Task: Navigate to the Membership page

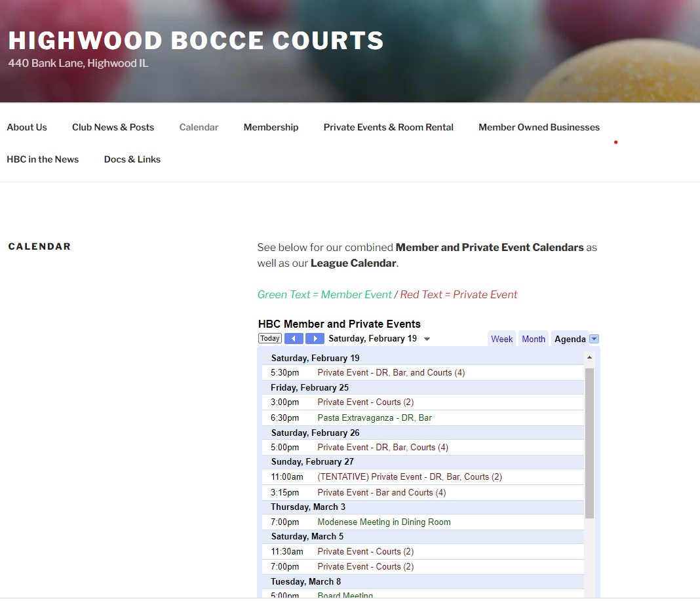Action: click(x=271, y=127)
